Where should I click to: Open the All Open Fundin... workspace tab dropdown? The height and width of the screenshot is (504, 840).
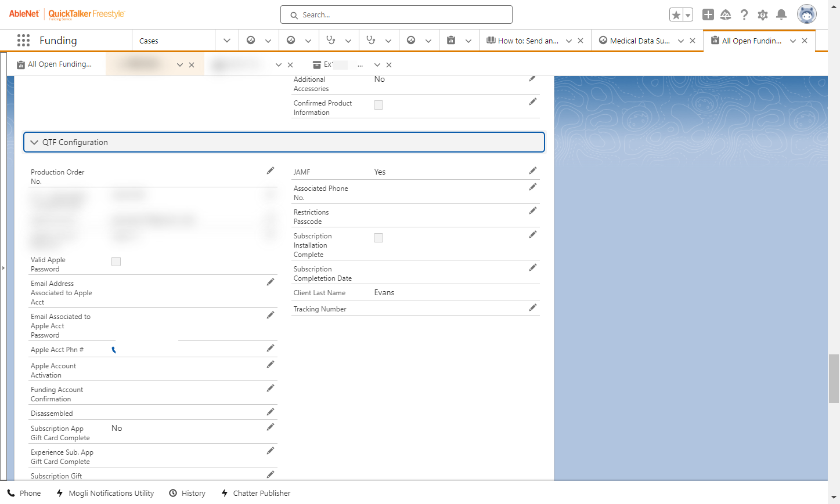pos(793,41)
